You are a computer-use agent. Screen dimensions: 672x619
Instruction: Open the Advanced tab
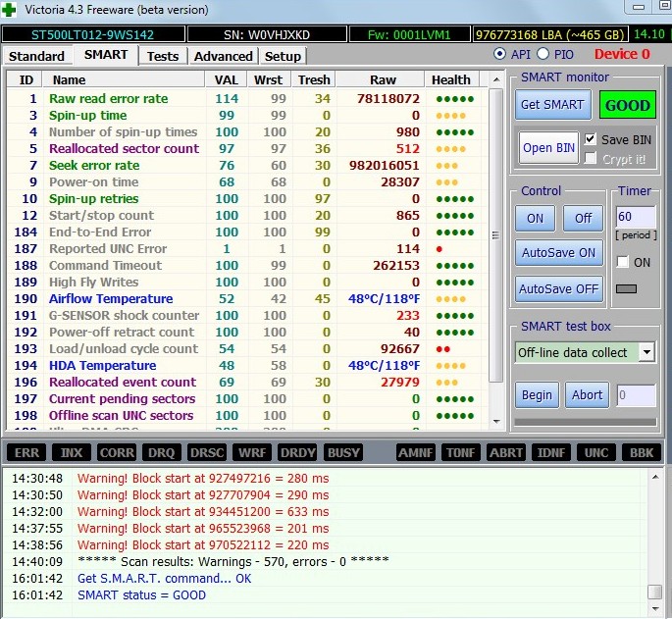[x=223, y=56]
